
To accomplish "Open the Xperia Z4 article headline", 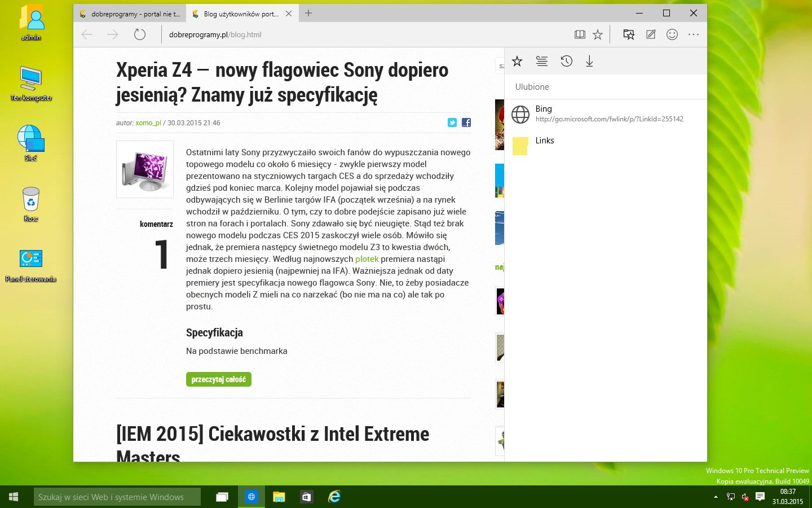I will pyautogui.click(x=282, y=82).
